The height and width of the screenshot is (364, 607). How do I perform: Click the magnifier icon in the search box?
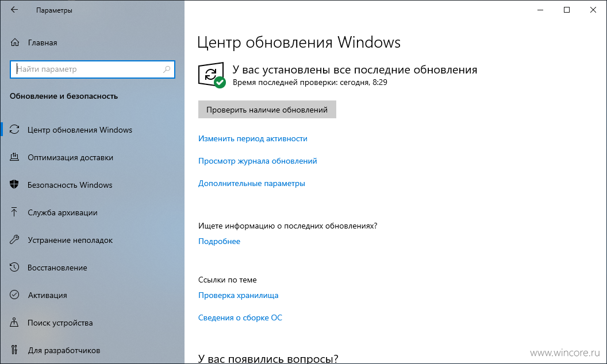[167, 69]
